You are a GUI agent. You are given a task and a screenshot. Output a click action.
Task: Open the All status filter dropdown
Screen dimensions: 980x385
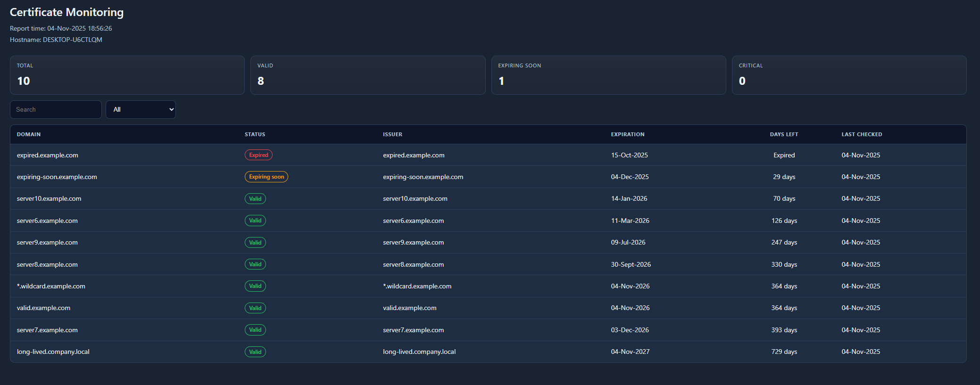[x=141, y=109]
